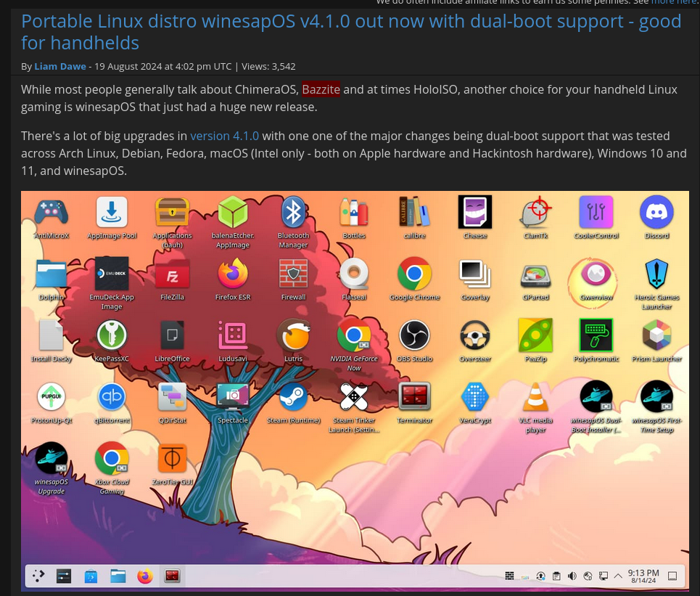
Task: Open the calibre books icon
Action: 414,212
